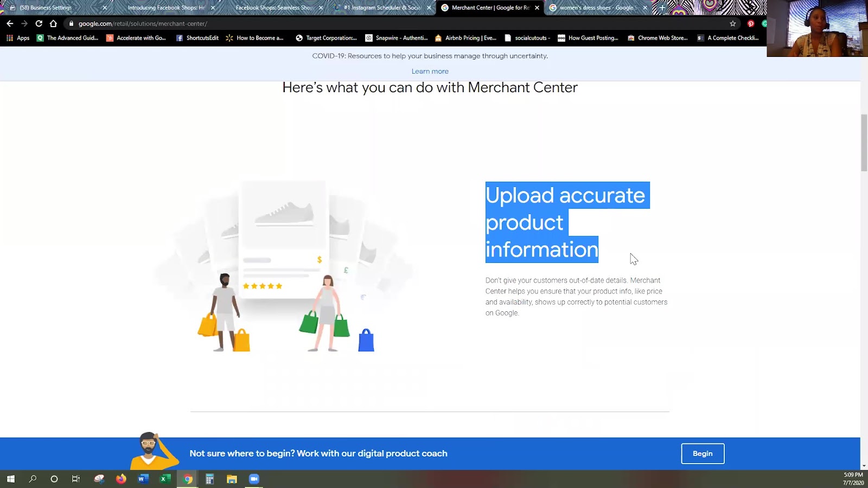The height and width of the screenshot is (488, 868).
Task: Bookmark this page with the star icon
Action: (x=733, y=23)
